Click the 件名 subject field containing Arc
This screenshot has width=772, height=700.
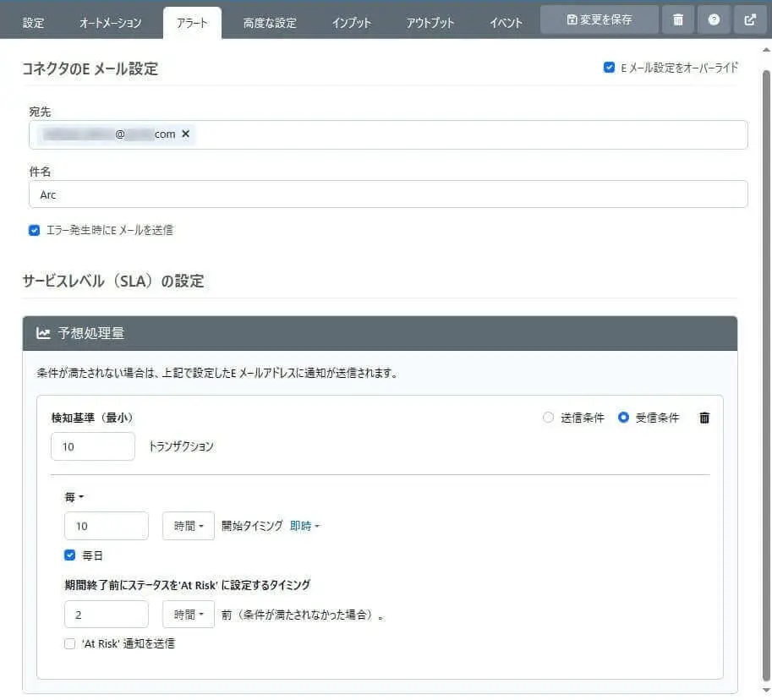point(388,194)
